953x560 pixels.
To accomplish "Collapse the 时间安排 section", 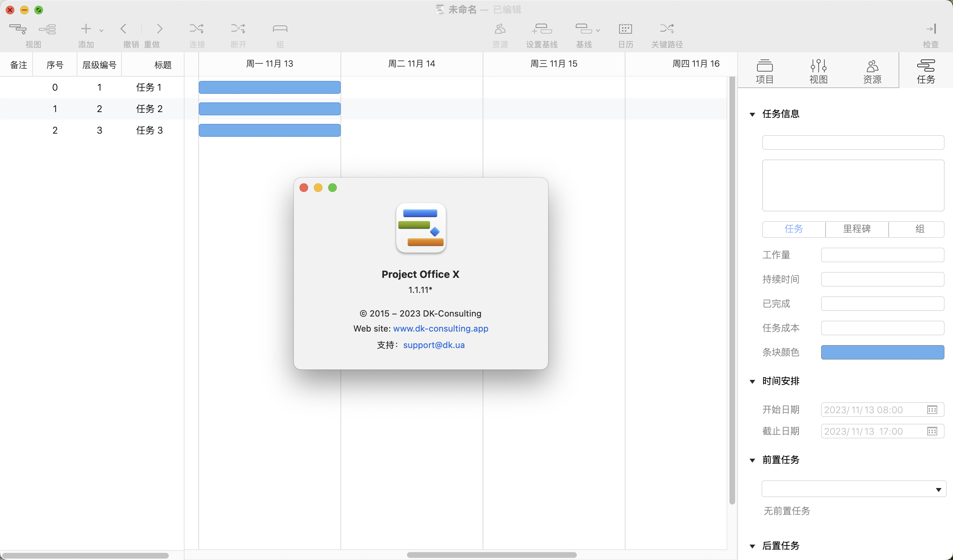I will 752,381.
